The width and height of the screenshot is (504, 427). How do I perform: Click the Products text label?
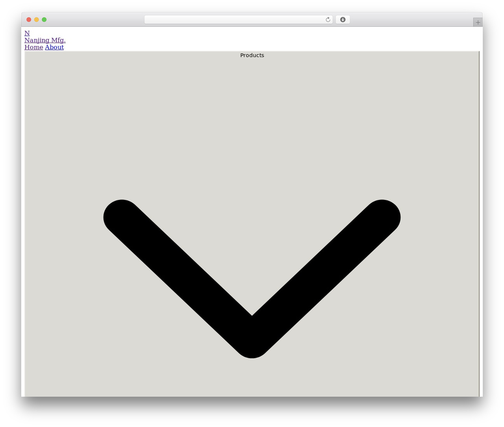pos(252,55)
